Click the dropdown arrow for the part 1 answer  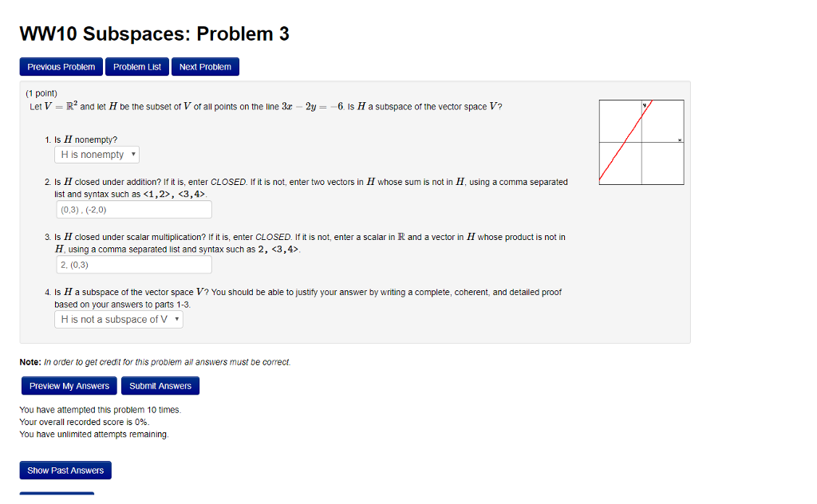click(131, 154)
